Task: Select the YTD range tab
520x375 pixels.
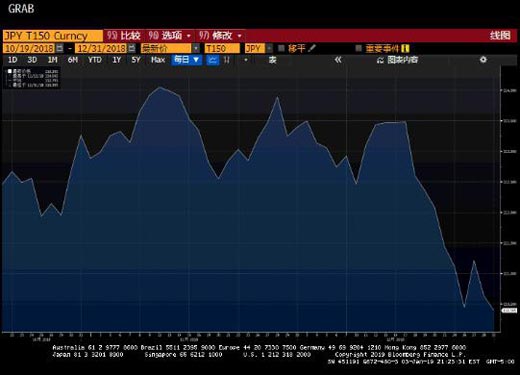Action: 95,60
